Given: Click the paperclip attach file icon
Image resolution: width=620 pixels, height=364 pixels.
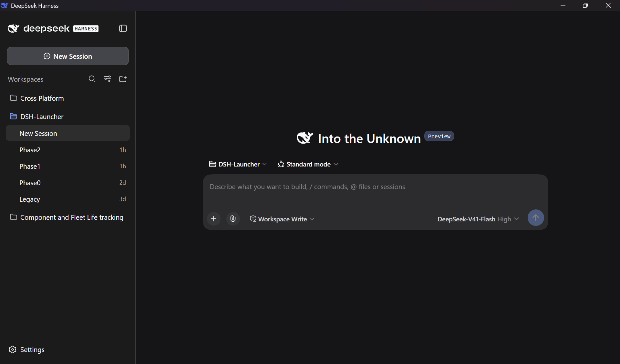Looking at the screenshot, I should pyautogui.click(x=233, y=219).
